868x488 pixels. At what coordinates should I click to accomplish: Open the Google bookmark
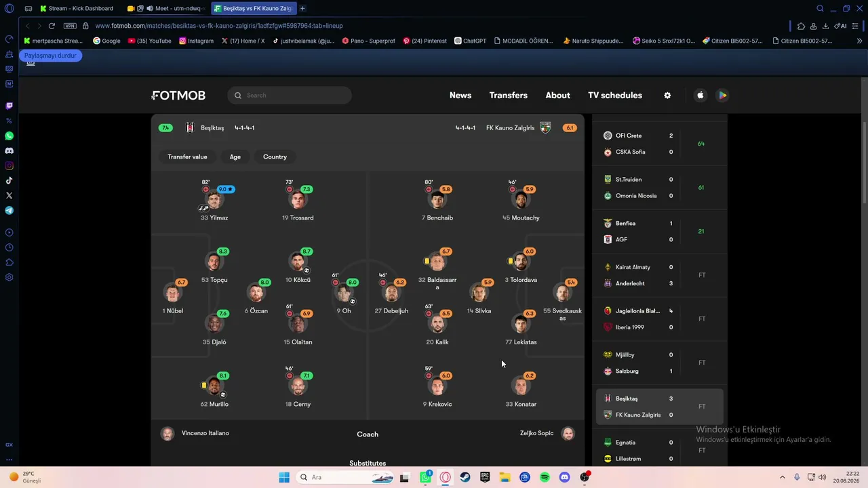click(106, 41)
